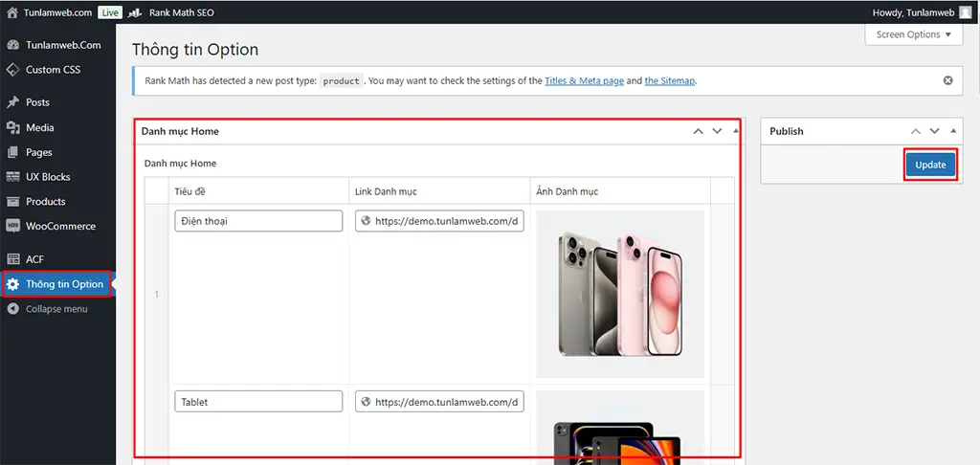Click the Tablet title field
This screenshot has height=465, width=980.
(x=258, y=401)
